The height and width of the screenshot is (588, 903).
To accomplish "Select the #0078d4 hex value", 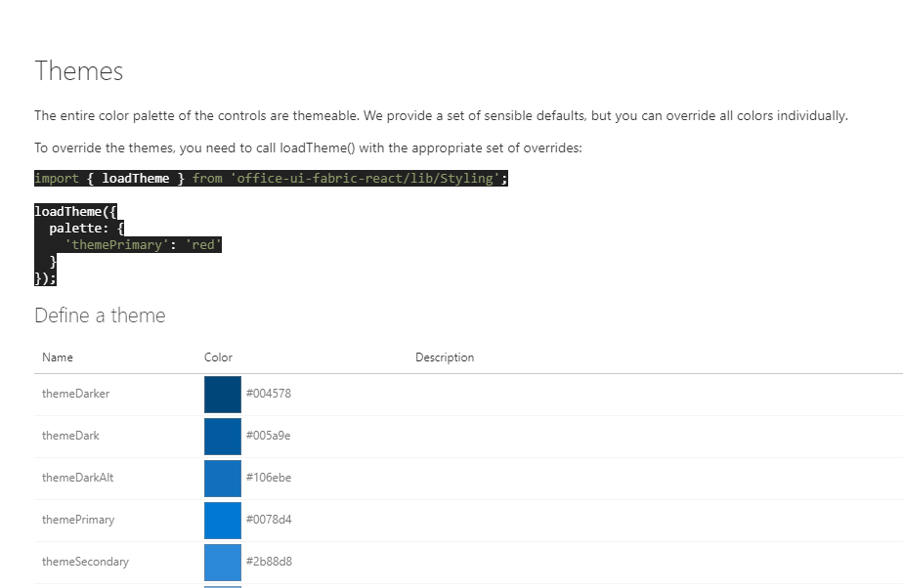I will click(269, 520).
